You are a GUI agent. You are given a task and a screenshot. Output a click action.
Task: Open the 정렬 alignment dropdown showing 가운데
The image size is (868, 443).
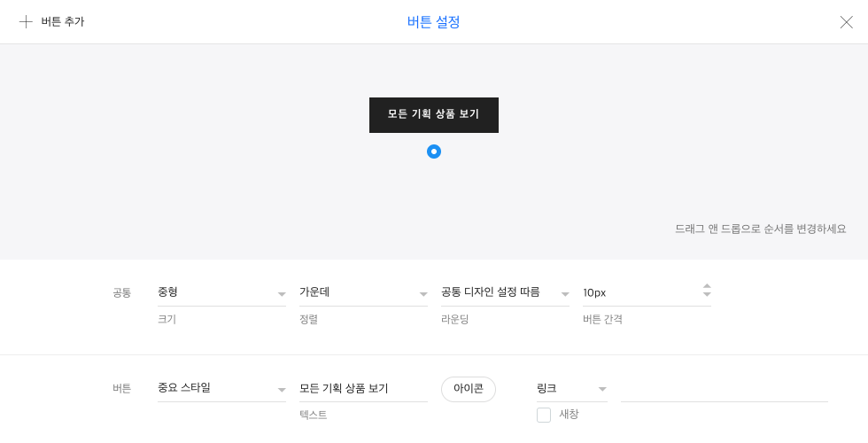click(x=363, y=293)
